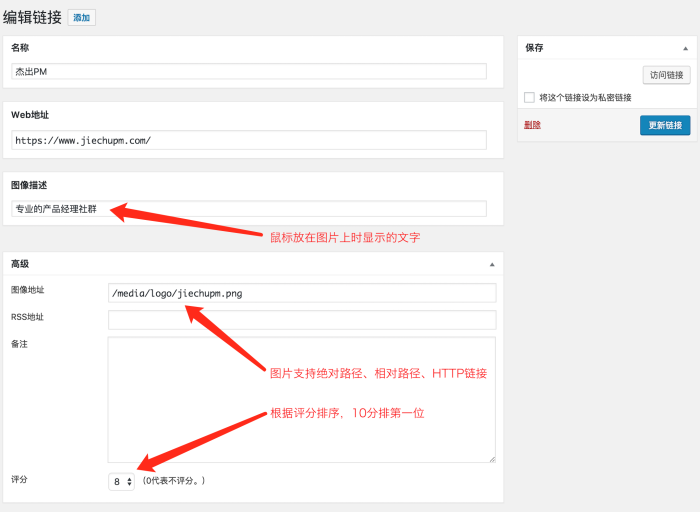Screen dimensions: 700x512
Task: Click the 名称 field containing 杰出PM
Action: (249, 71)
